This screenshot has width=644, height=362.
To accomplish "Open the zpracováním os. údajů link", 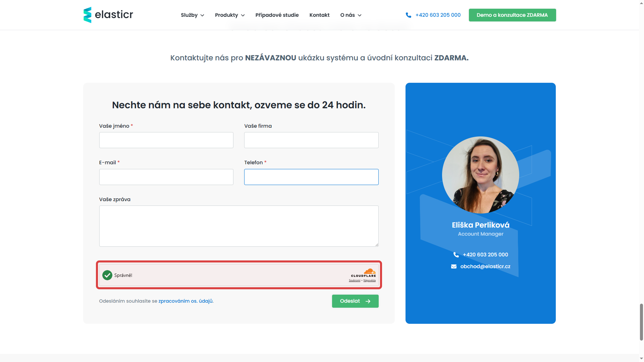I will pyautogui.click(x=186, y=301).
